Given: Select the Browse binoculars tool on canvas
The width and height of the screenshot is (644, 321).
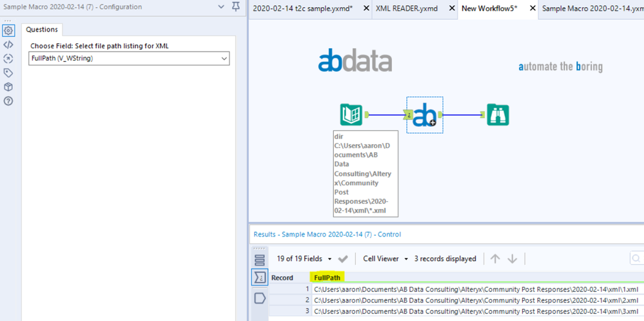Looking at the screenshot, I should [498, 115].
